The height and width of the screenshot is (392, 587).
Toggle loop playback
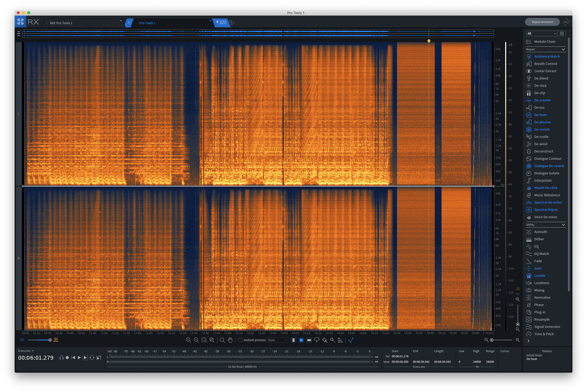pos(92,358)
